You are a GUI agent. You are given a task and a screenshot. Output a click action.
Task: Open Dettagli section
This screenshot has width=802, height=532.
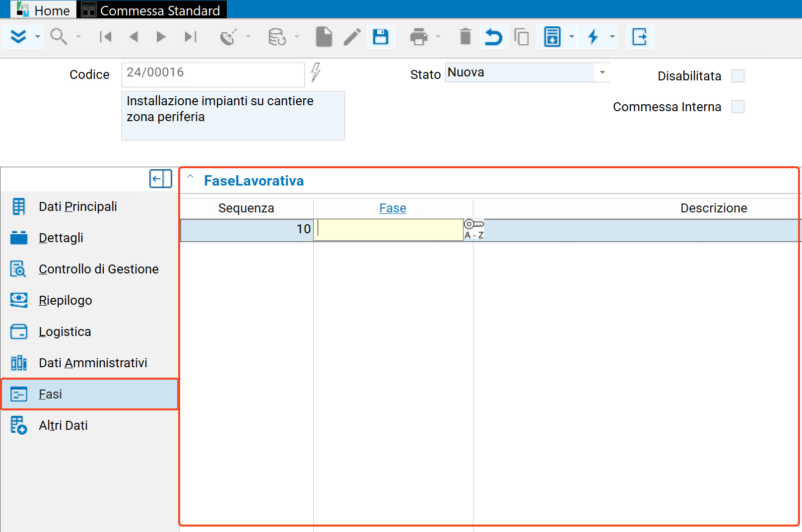89,238
